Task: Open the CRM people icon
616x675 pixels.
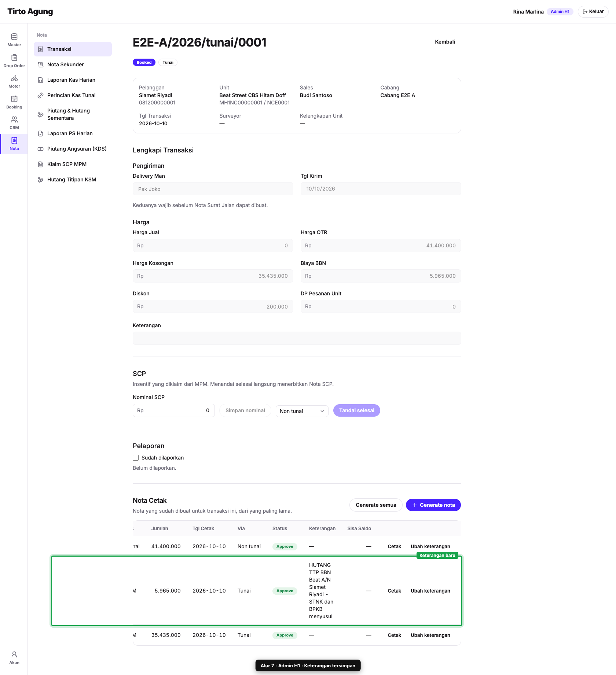Action: pos(14,119)
